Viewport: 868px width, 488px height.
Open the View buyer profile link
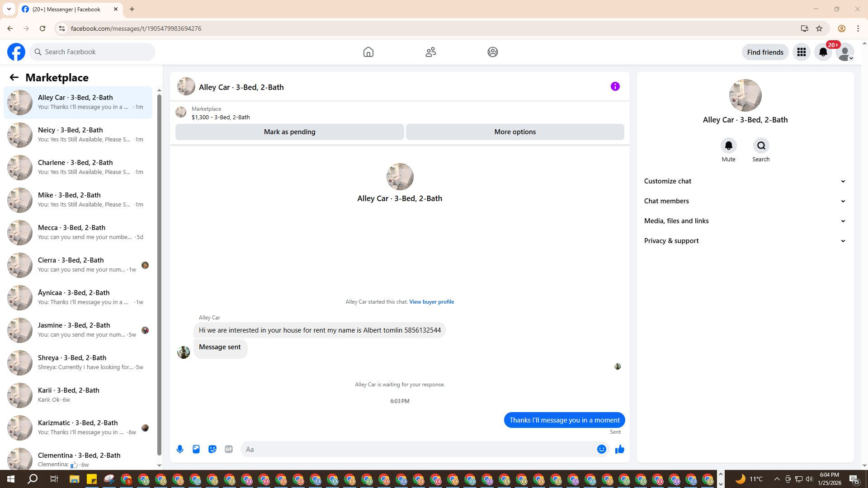tap(431, 302)
